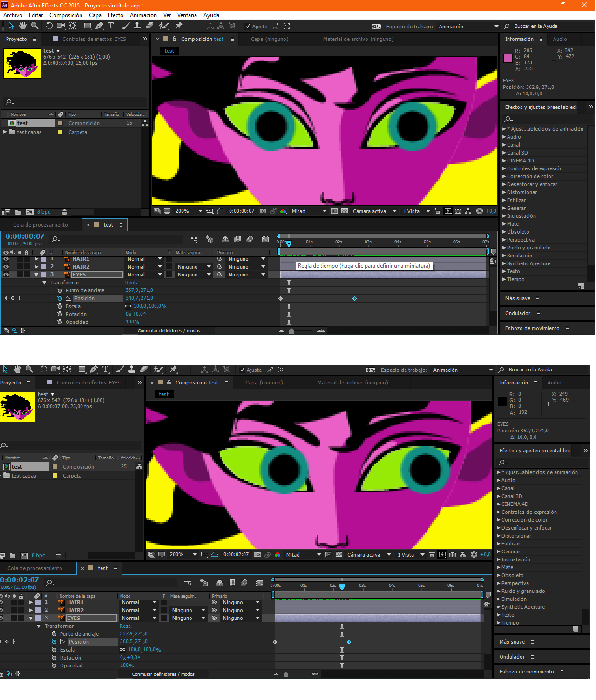This screenshot has height=700, width=596.
Task: Go to next keyframe arrow, upper Posición row
Action: click(20, 298)
